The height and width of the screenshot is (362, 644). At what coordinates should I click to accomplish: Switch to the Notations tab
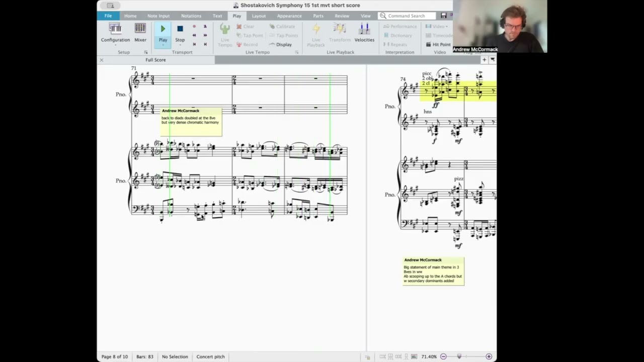pyautogui.click(x=191, y=16)
